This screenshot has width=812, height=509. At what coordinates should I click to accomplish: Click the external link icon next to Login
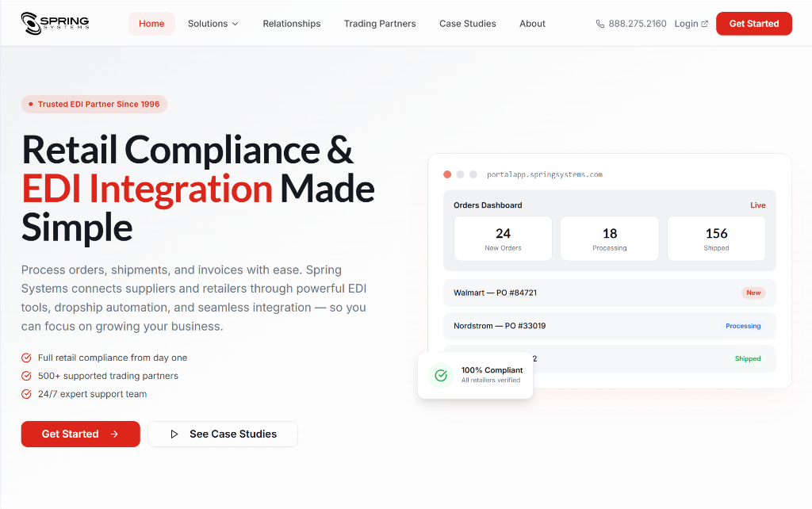[704, 24]
